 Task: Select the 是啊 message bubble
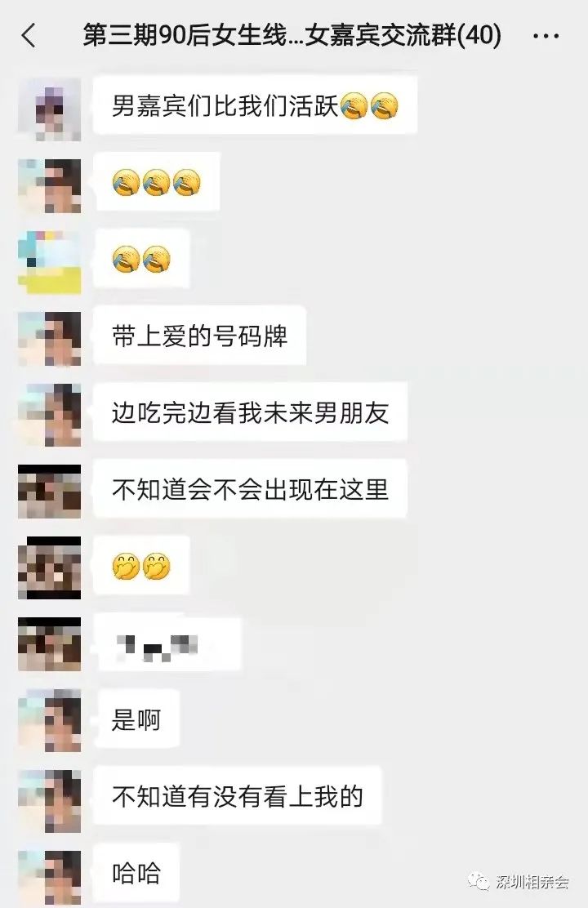click(136, 720)
